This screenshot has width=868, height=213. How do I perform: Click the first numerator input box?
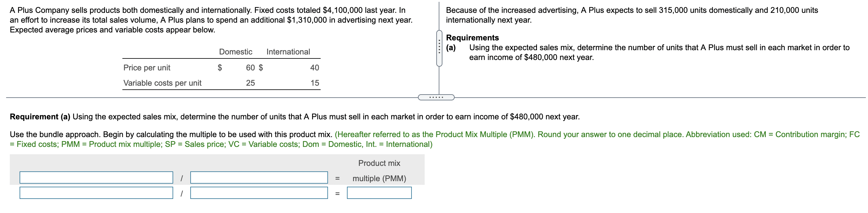[96, 177]
